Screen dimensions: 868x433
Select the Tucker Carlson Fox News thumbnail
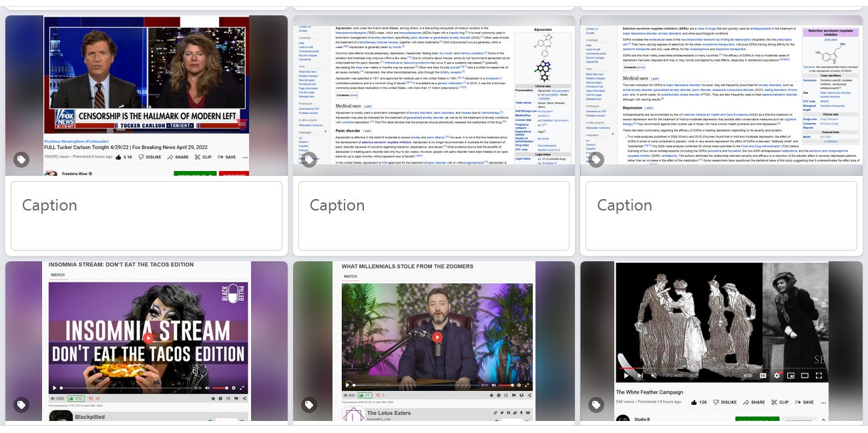(146, 96)
